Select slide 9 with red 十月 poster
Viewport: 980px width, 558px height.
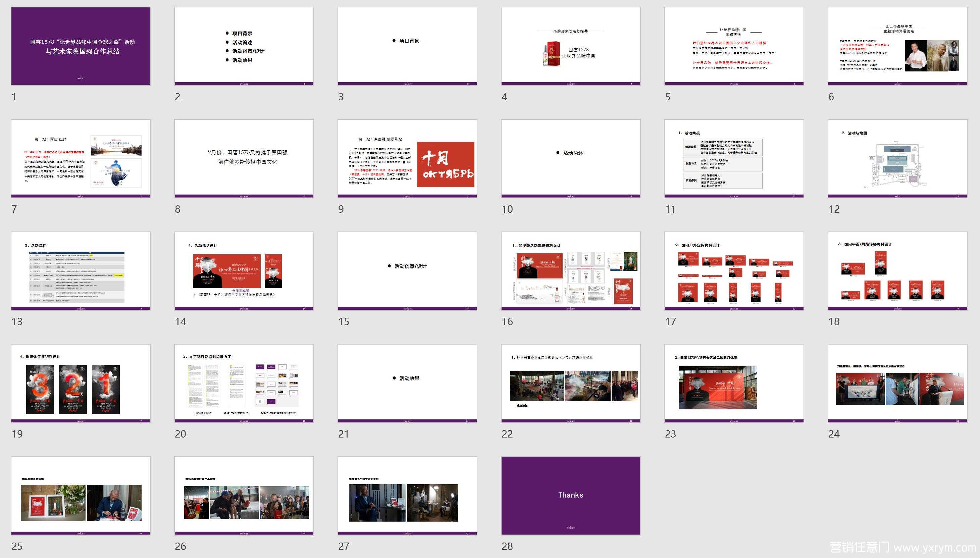[407, 158]
